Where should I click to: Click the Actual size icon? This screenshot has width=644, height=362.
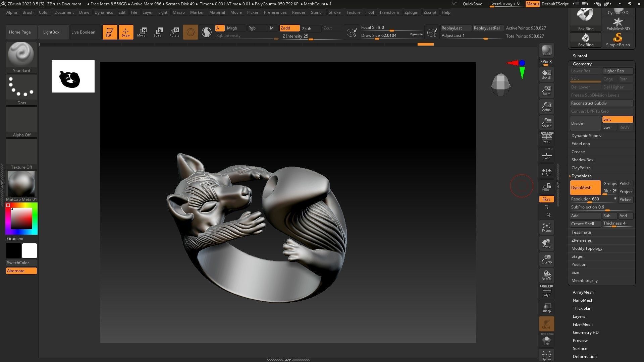coord(546,107)
